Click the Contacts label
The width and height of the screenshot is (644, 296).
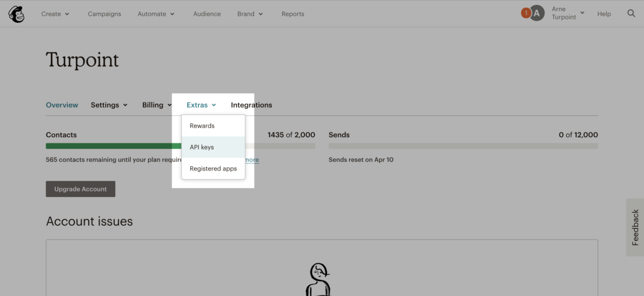(61, 135)
